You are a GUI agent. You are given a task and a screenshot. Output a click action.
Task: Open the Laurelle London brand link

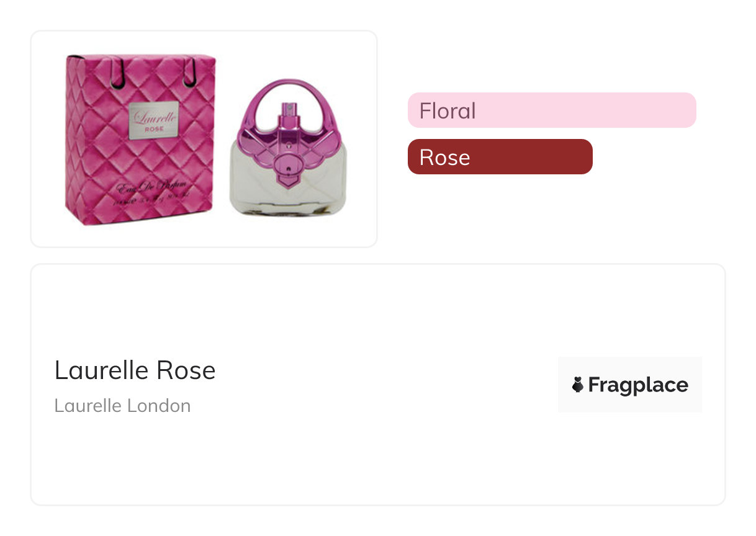tap(122, 406)
